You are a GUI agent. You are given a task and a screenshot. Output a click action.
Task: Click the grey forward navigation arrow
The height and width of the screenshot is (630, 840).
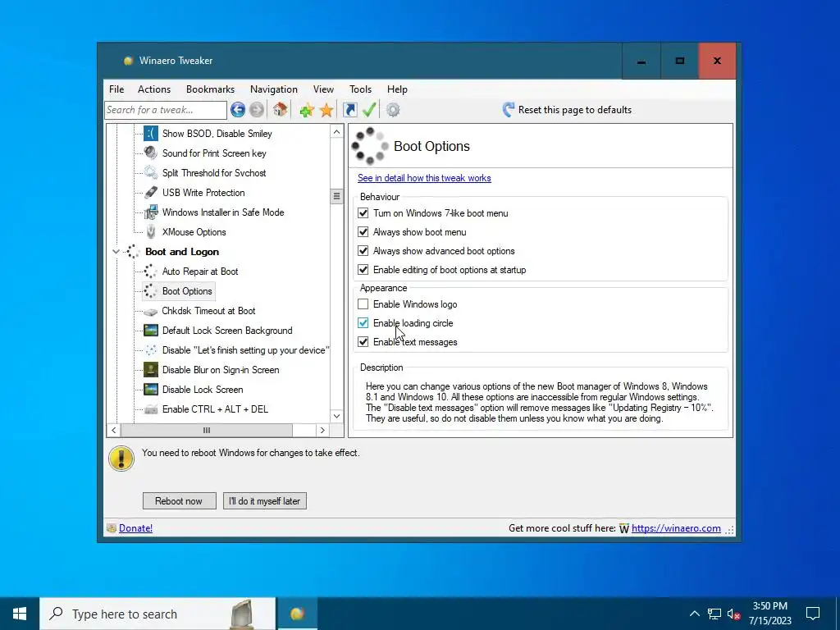pyautogui.click(x=257, y=110)
